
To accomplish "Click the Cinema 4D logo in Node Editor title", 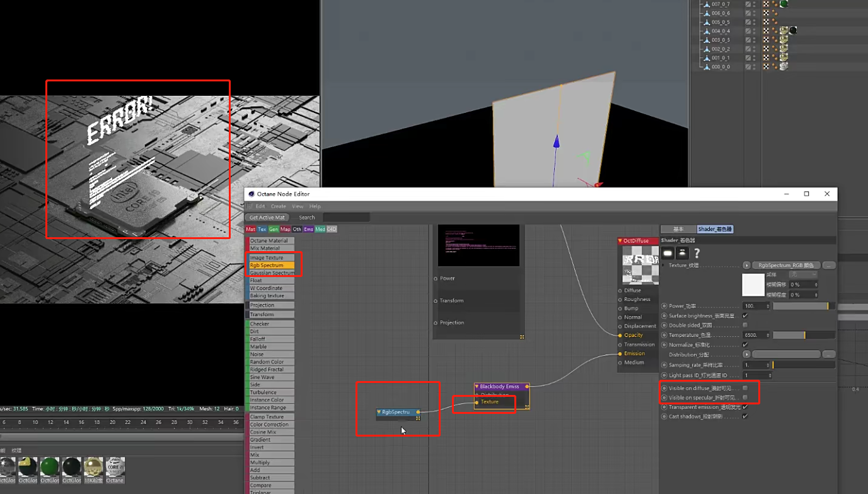I will point(252,194).
